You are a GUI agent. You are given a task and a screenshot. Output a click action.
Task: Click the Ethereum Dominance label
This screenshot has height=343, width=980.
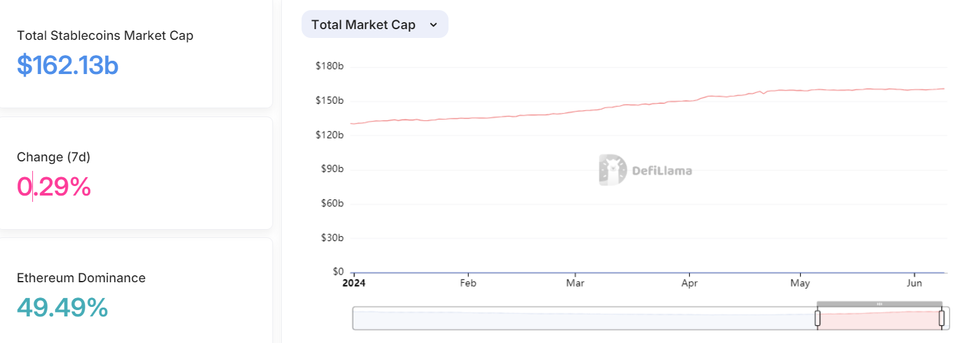(81, 278)
